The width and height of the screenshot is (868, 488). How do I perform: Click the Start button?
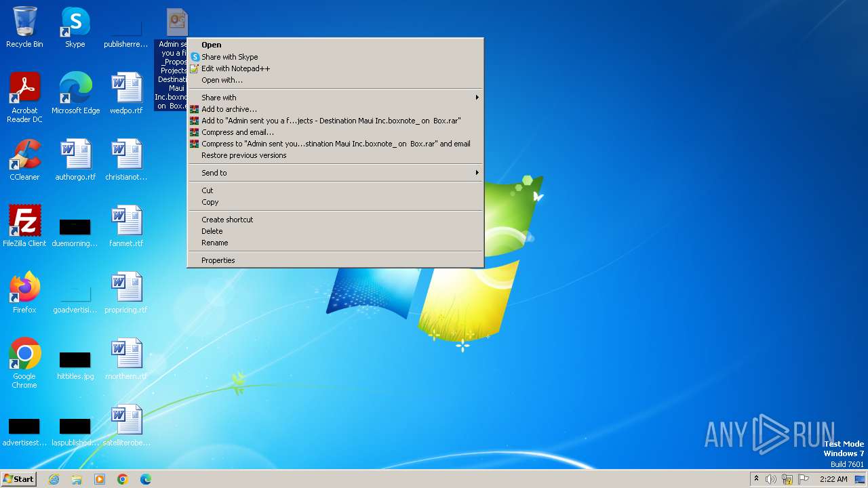[19, 479]
